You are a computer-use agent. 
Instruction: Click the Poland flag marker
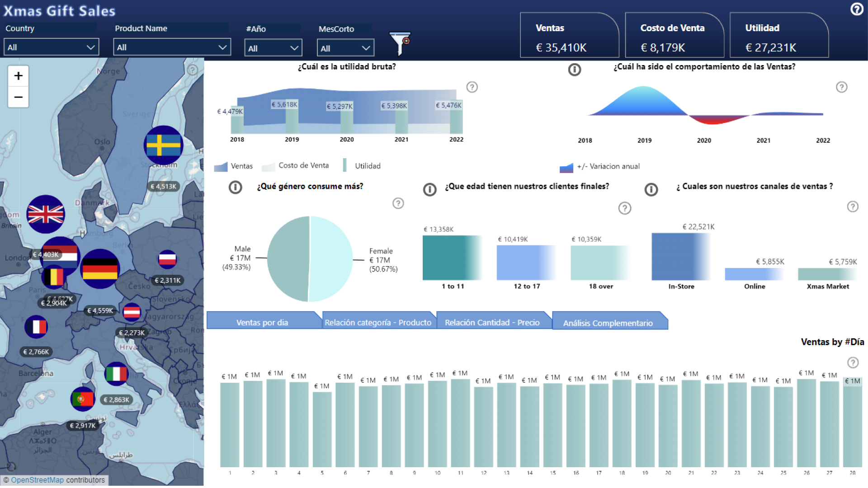tap(167, 259)
